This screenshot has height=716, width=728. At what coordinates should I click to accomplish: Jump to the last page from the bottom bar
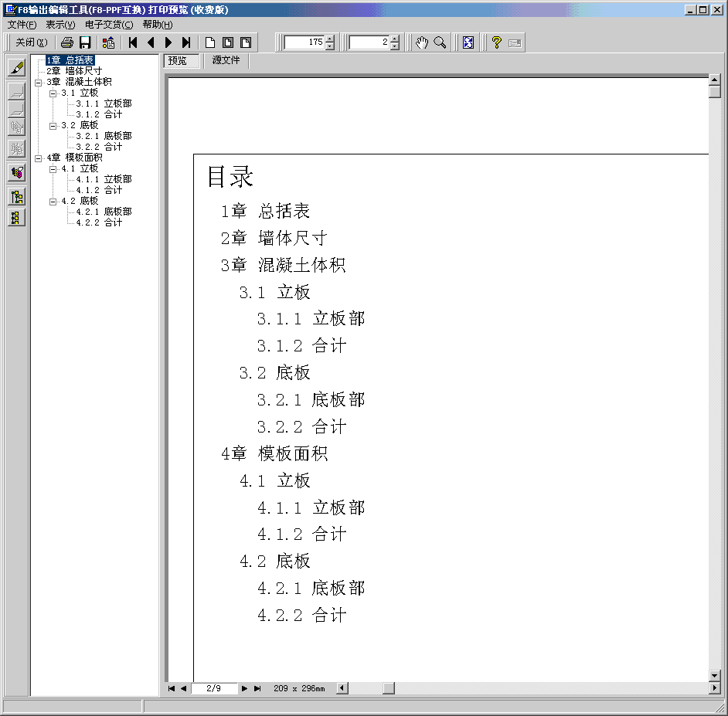257,688
